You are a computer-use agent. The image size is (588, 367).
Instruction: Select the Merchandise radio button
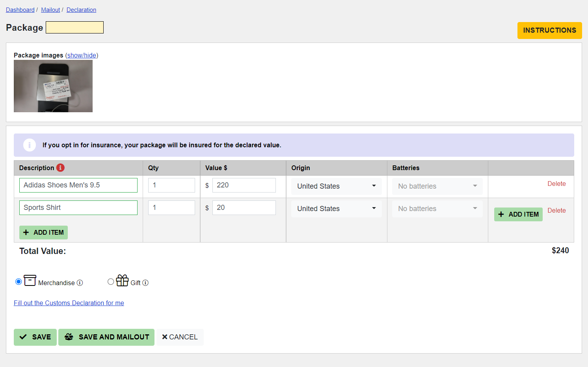tap(18, 282)
